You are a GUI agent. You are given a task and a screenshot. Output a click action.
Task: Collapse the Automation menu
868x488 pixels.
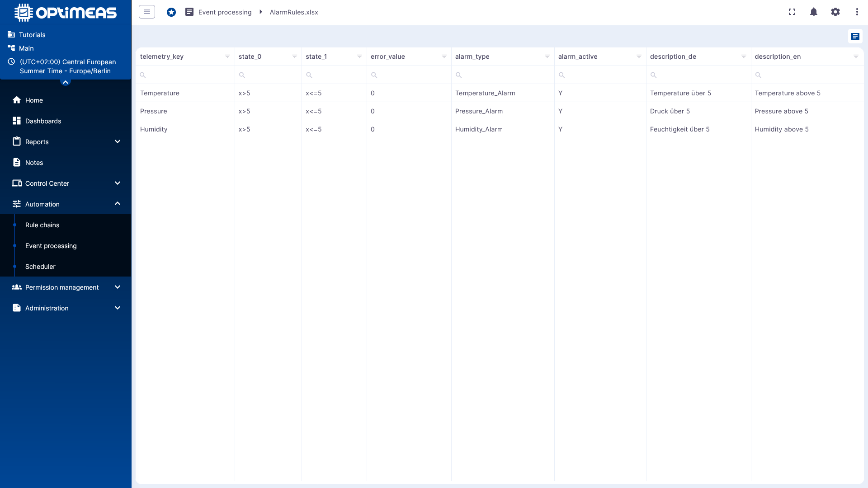click(118, 204)
